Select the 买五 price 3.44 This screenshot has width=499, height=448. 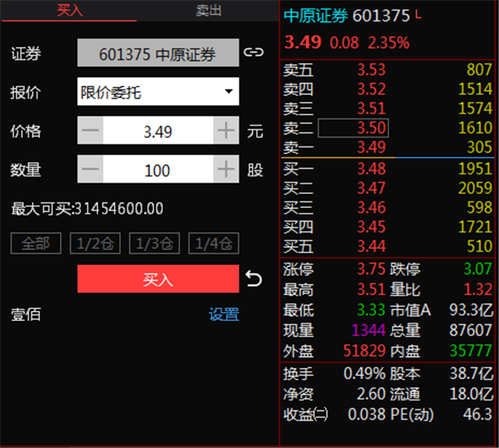point(371,246)
